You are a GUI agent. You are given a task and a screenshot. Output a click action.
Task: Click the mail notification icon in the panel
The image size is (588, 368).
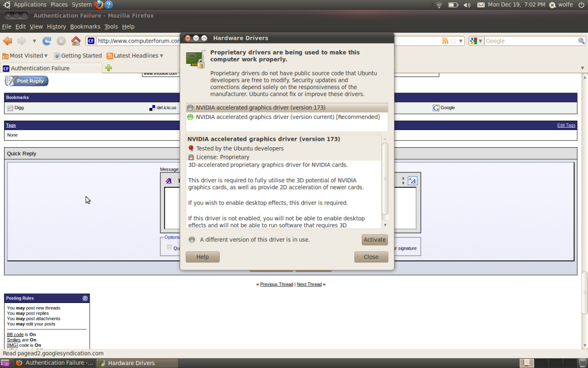click(480, 4)
